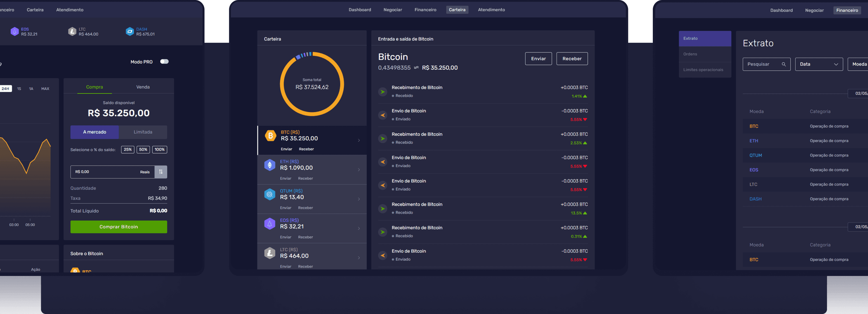Click the QTUM coin icon in the wallet list
The image size is (868, 314).
pos(270,194)
